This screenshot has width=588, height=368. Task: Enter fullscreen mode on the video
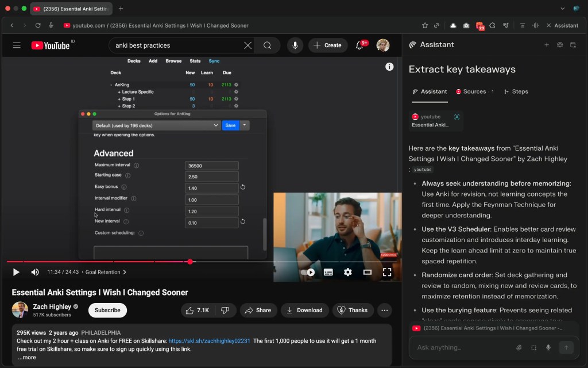click(387, 272)
